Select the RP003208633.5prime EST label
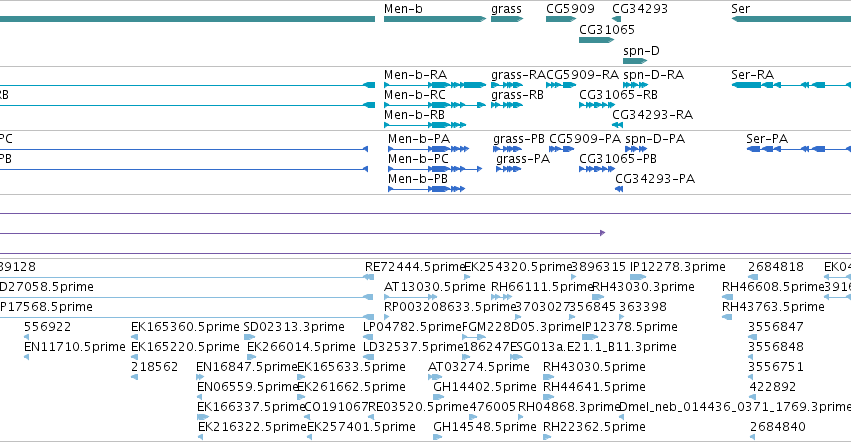 (x=449, y=306)
